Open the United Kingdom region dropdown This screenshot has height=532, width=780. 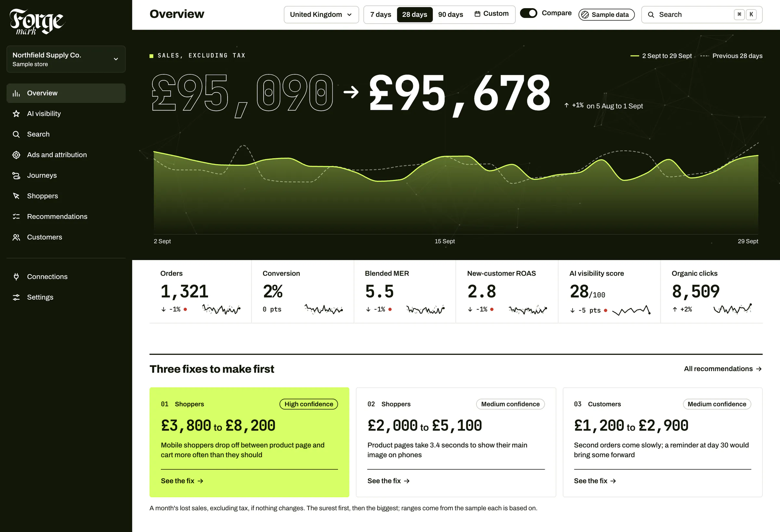321,14
